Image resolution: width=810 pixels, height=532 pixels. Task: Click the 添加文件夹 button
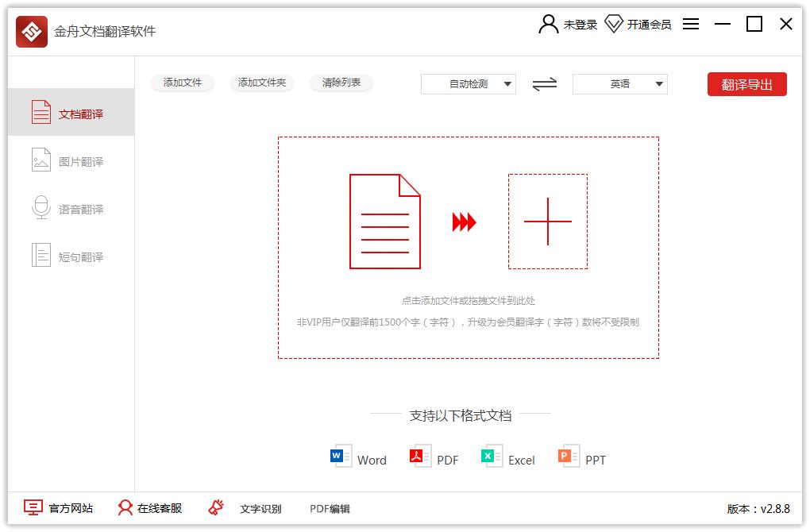point(261,83)
